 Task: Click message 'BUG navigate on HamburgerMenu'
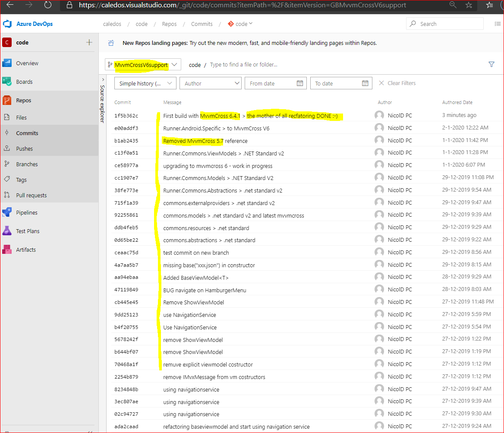[x=205, y=290]
